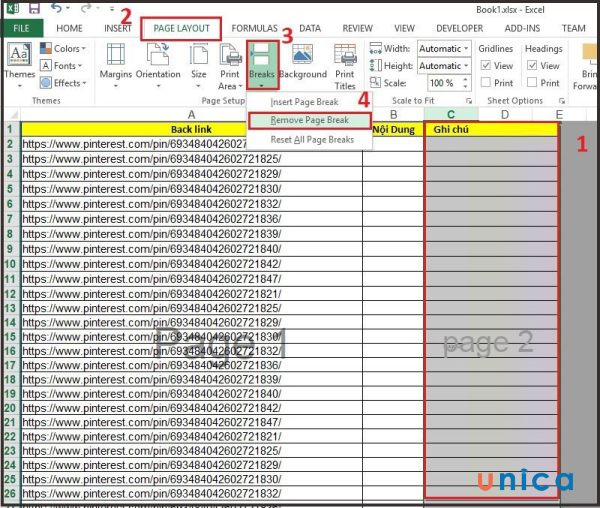
Task: Click the sheet Background button
Action: [x=303, y=63]
